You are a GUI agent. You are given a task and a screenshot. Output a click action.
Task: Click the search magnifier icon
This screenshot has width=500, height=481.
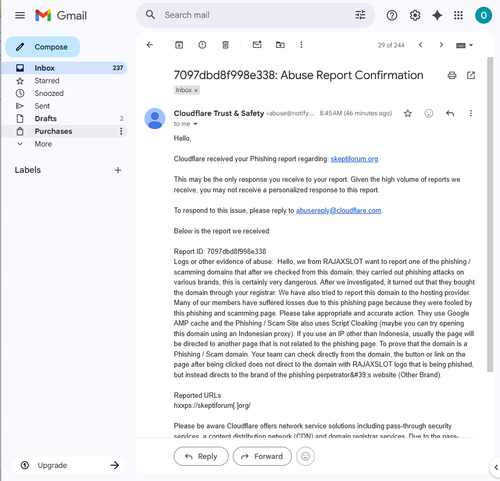pos(150,15)
